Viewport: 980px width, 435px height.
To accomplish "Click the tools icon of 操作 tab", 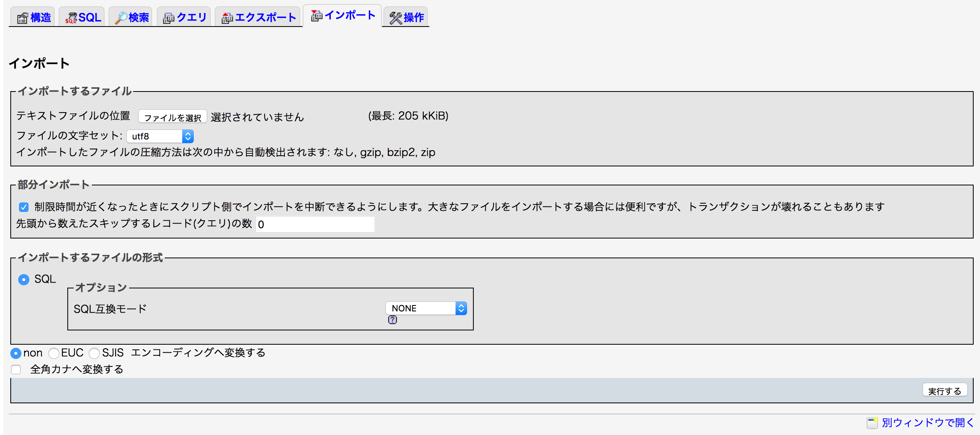I will [395, 18].
